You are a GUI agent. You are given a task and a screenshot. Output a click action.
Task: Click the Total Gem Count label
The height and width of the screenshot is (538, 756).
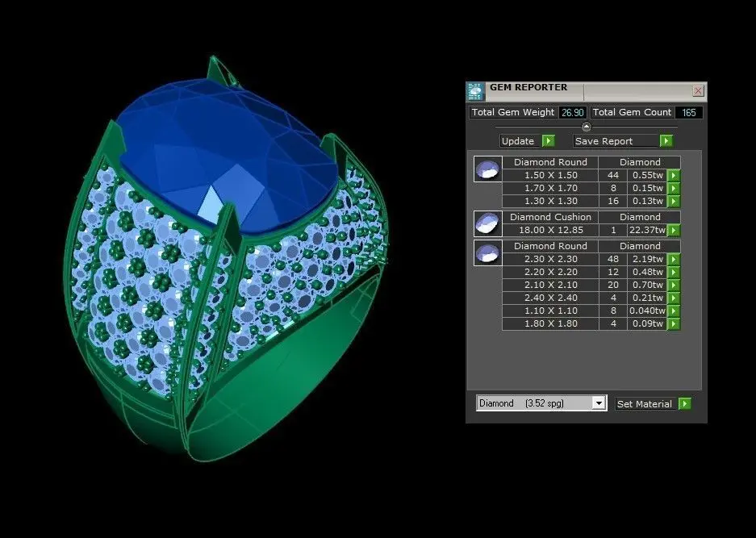click(x=632, y=112)
